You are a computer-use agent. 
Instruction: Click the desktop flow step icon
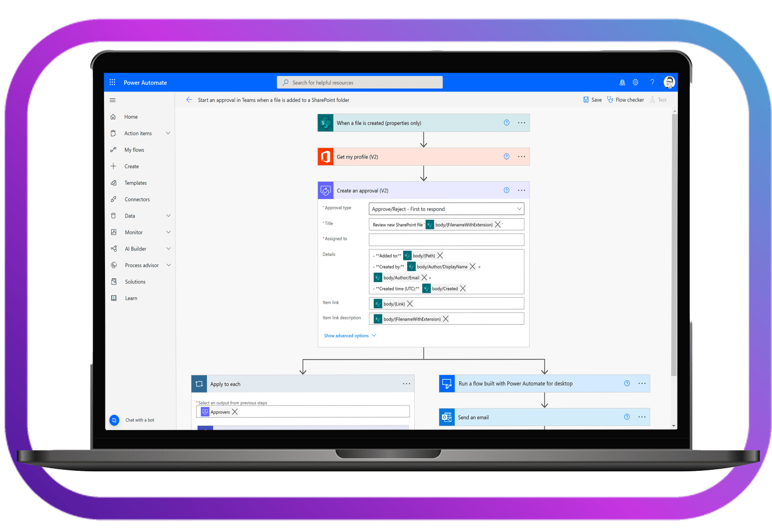pyautogui.click(x=447, y=383)
